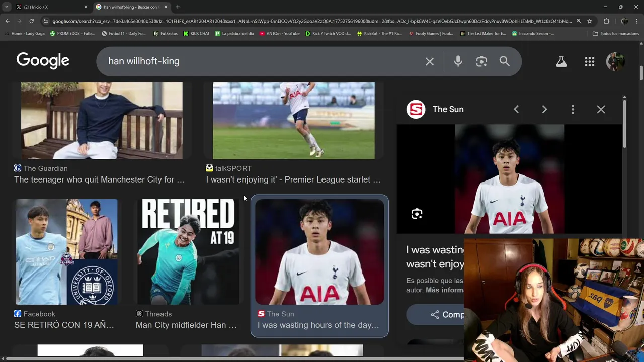Open 'I was wasting hours of the day' caption

coord(318,325)
